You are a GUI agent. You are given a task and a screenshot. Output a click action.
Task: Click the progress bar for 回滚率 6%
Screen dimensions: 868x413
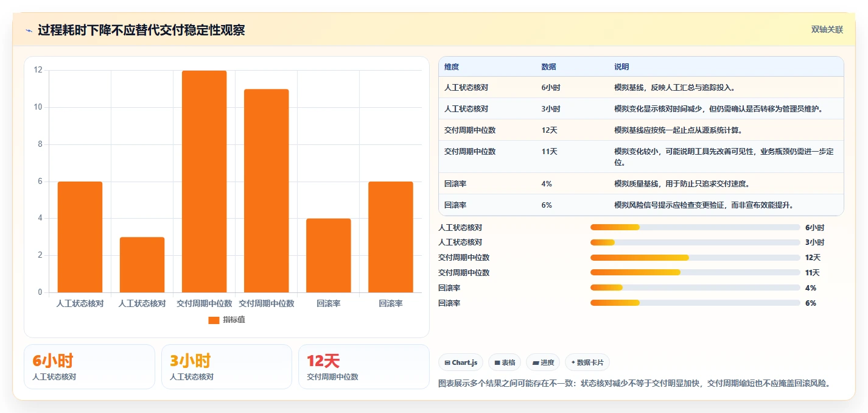tap(695, 303)
